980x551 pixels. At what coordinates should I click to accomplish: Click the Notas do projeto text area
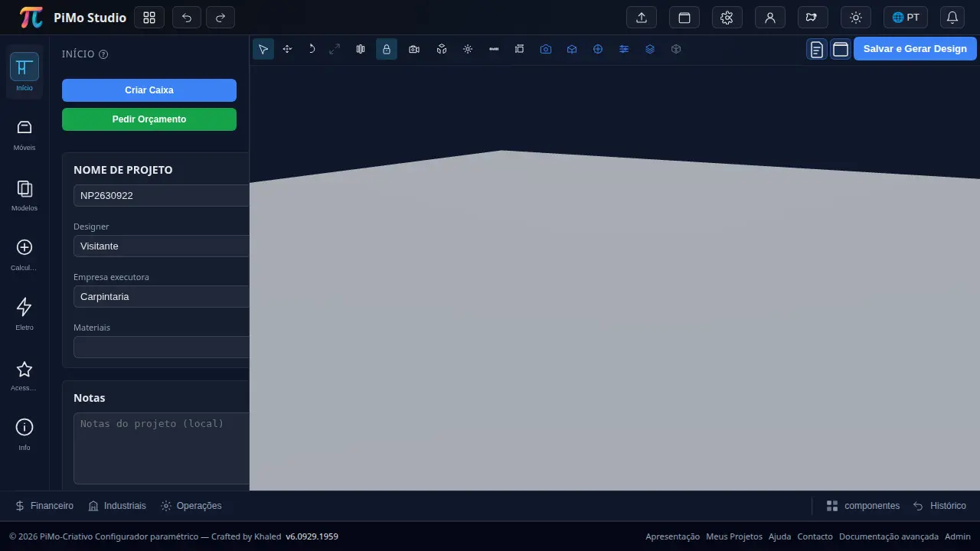(x=162, y=448)
